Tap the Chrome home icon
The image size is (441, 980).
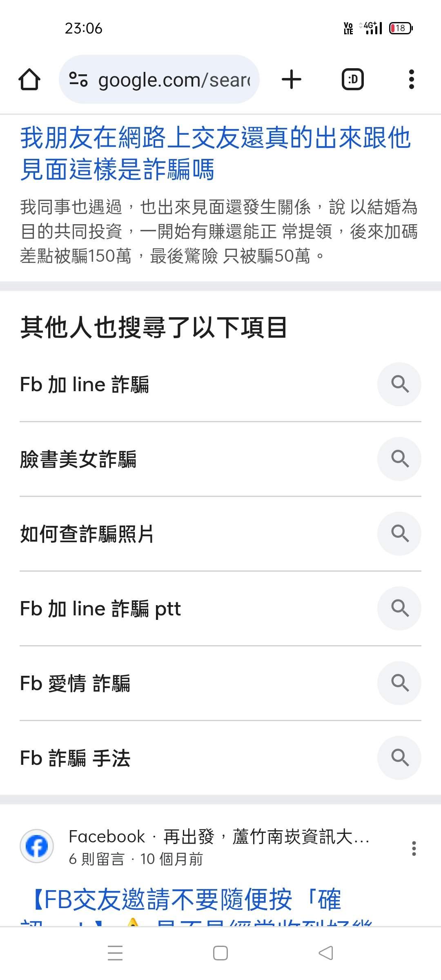(x=29, y=79)
